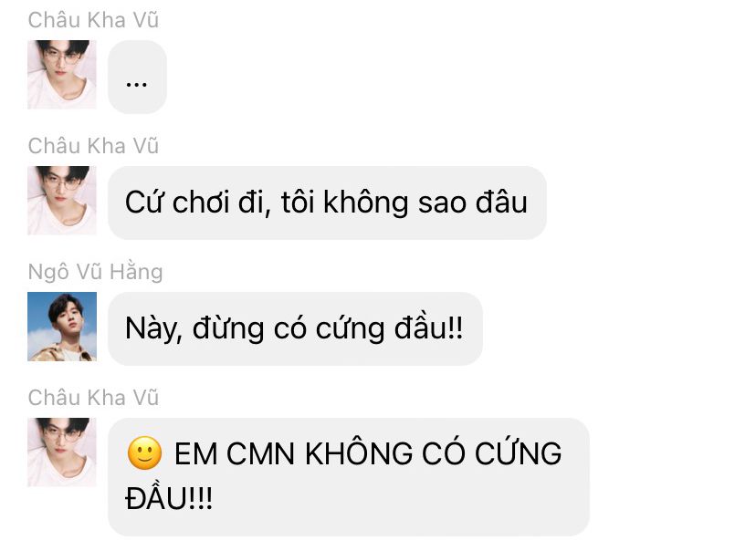This screenshot has height=551, width=756.
Task: Click the sender name above the '...' message
Action: tap(93, 20)
